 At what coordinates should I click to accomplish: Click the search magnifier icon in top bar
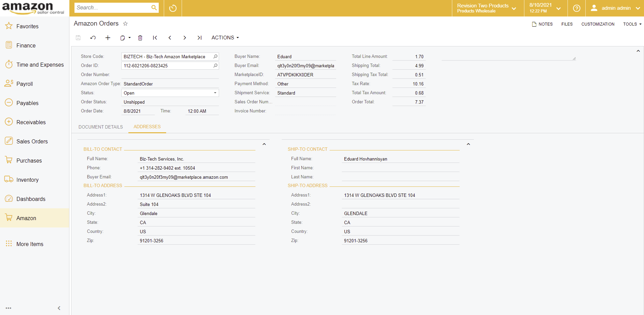click(154, 8)
